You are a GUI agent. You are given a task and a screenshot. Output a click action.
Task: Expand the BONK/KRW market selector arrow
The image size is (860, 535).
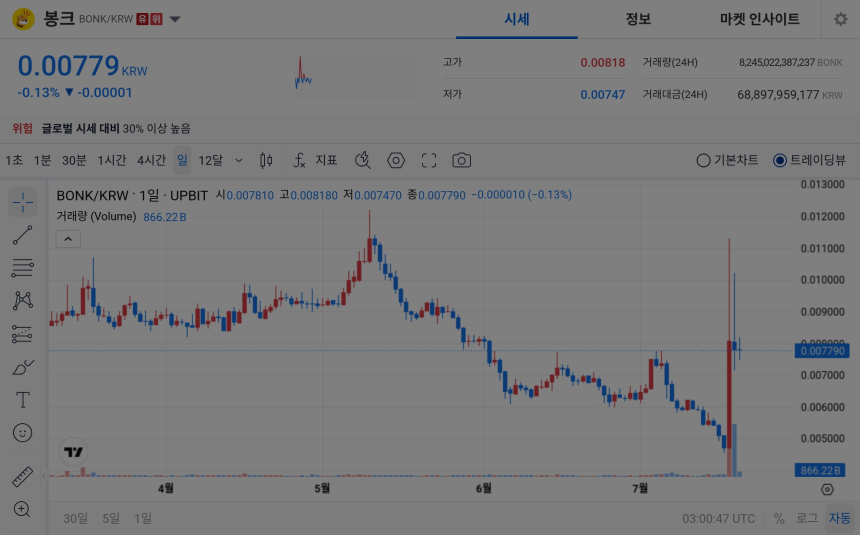pos(175,19)
